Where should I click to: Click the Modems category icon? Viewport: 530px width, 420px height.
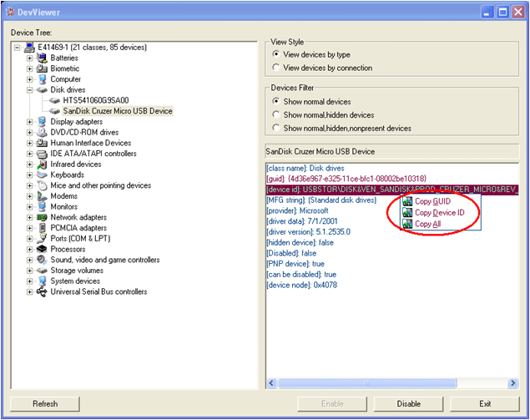[x=42, y=196]
